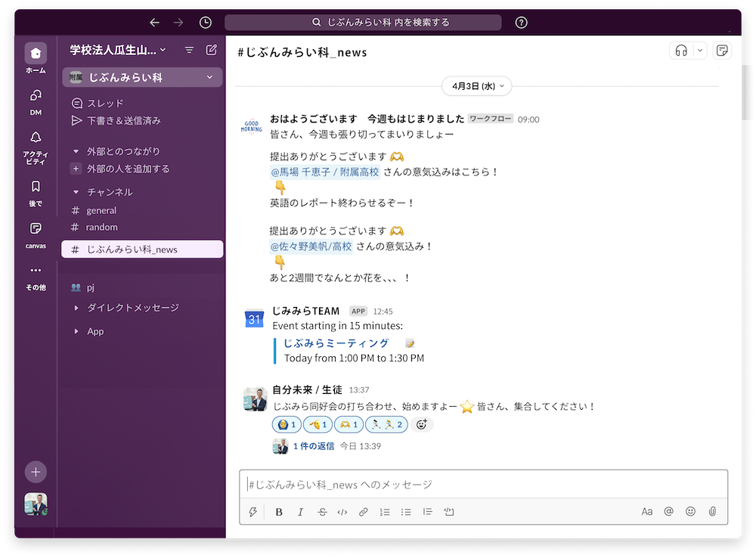
Task: Toggle strikethrough formatting in composer
Action: (322, 512)
